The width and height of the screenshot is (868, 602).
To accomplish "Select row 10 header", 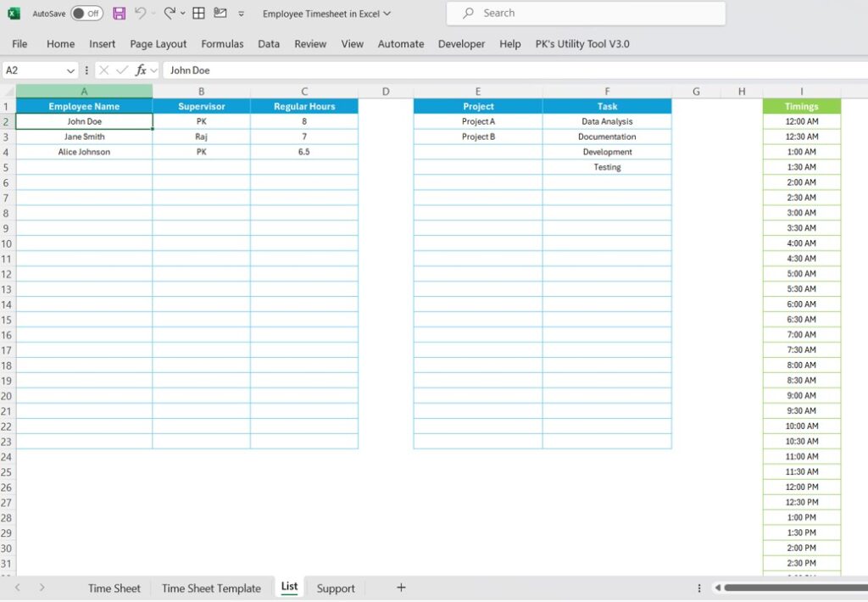I will point(7,243).
